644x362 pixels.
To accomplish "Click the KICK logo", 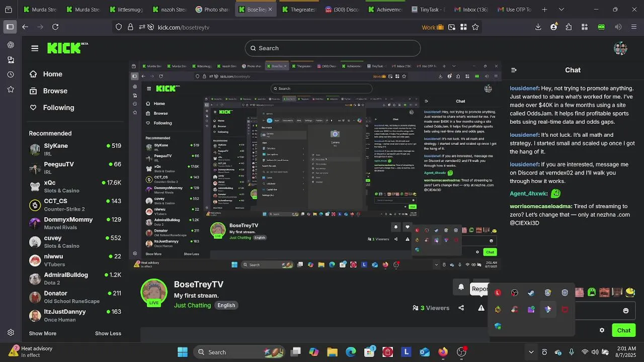I will pyautogui.click(x=67, y=48).
